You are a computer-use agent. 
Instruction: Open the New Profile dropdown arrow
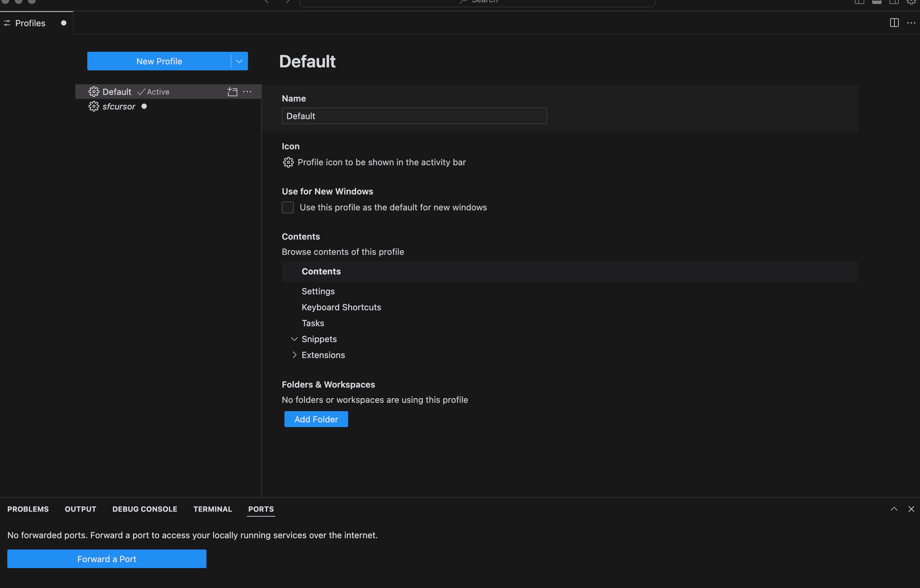(x=239, y=61)
